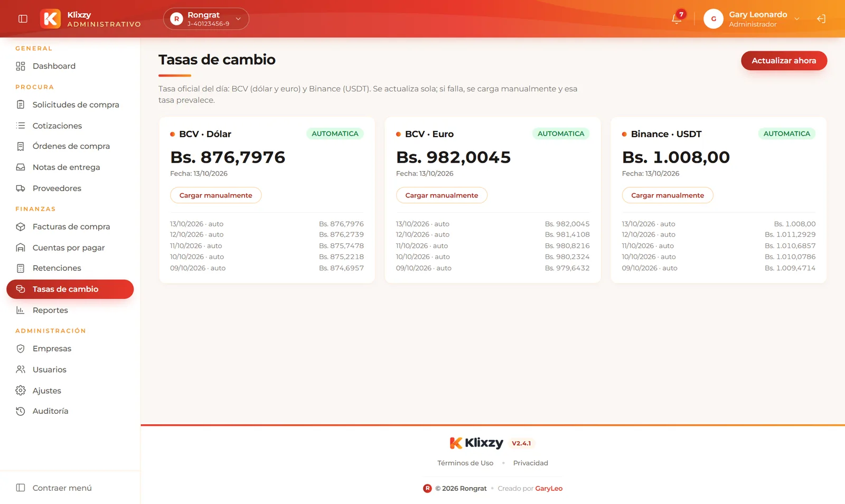Open the Privacidad footer link
Viewport: 845px width, 504px height.
pos(531,463)
